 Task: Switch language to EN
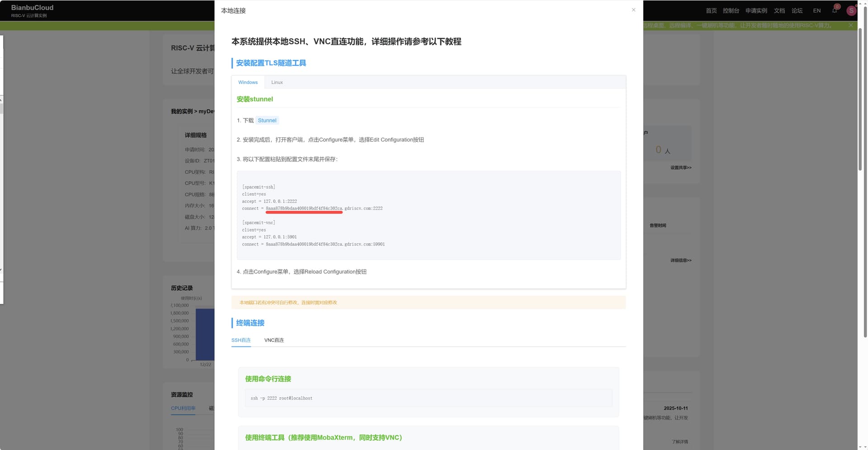tap(816, 11)
